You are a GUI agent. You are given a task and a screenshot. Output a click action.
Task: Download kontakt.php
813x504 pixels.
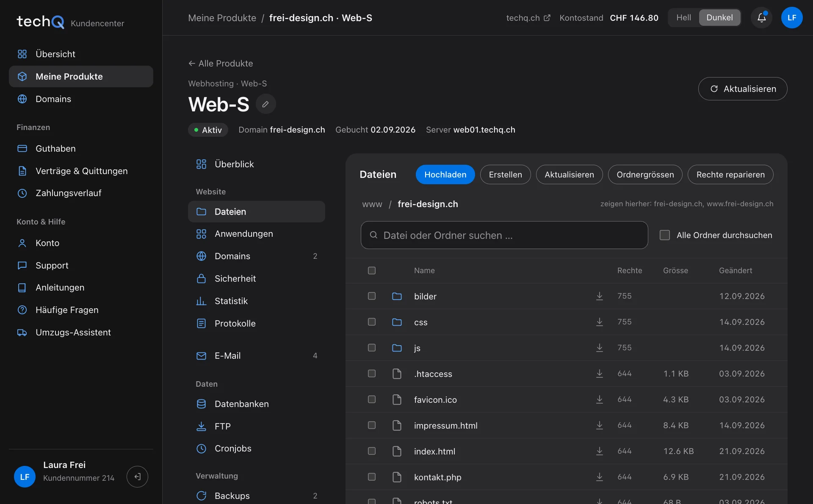(600, 477)
